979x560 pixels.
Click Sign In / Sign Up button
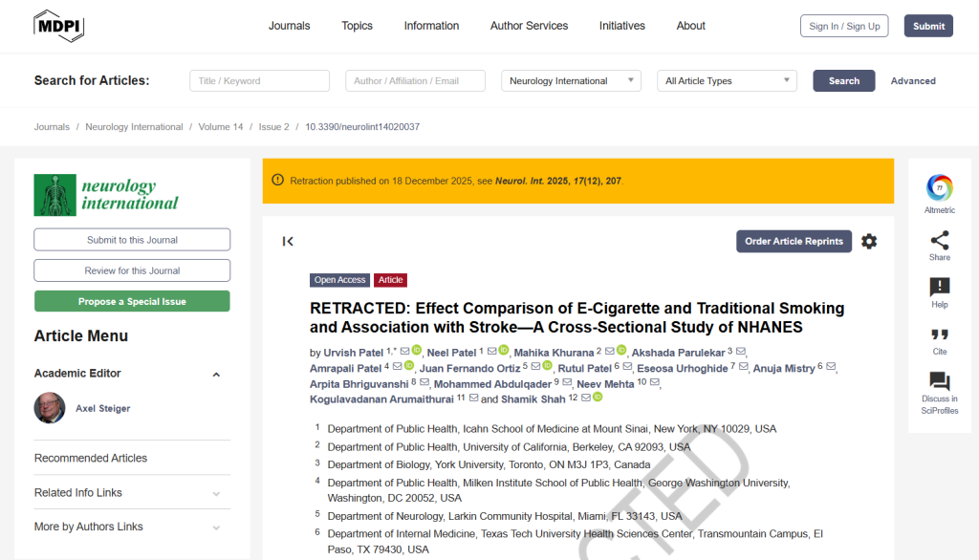(844, 26)
